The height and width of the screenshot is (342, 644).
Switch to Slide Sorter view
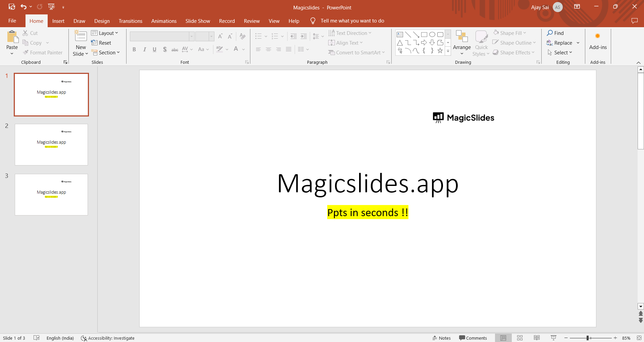520,338
